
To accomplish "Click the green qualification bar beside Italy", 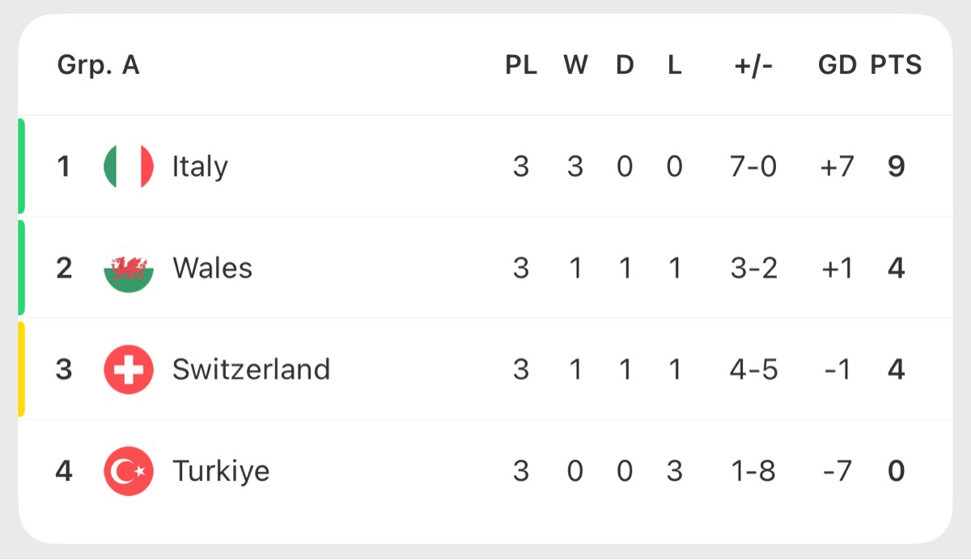I will click(x=22, y=167).
